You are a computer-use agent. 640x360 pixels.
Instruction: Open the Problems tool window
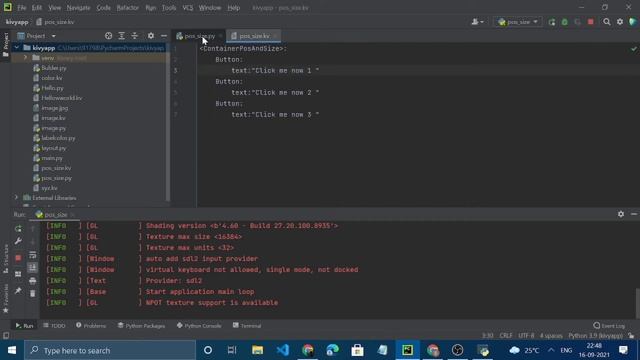pos(91,326)
